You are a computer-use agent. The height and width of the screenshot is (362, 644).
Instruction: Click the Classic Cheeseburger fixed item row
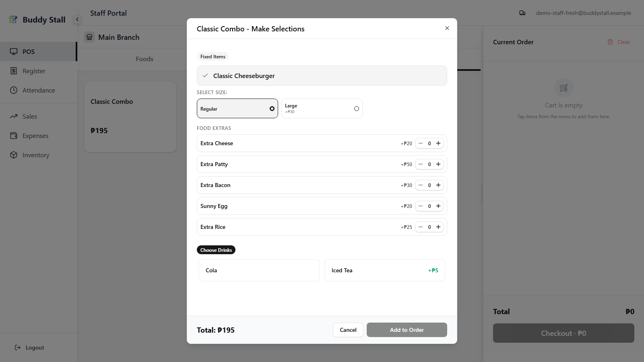[x=322, y=76]
